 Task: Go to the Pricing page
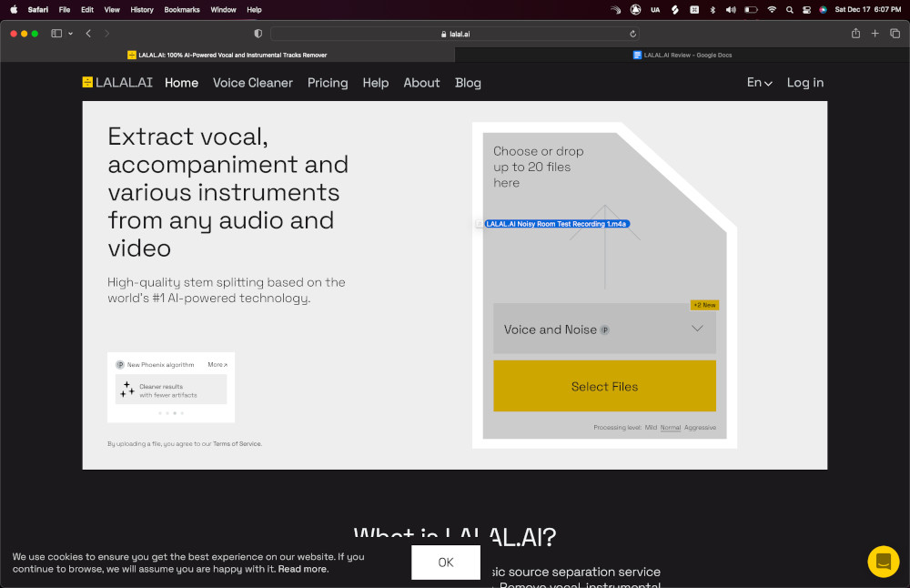328,83
